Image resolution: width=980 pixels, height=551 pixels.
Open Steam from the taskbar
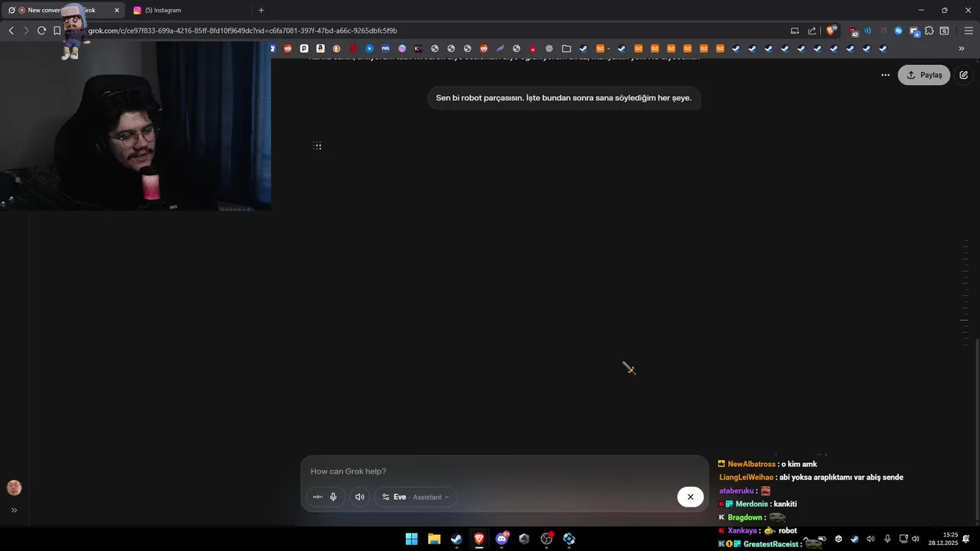(x=456, y=539)
